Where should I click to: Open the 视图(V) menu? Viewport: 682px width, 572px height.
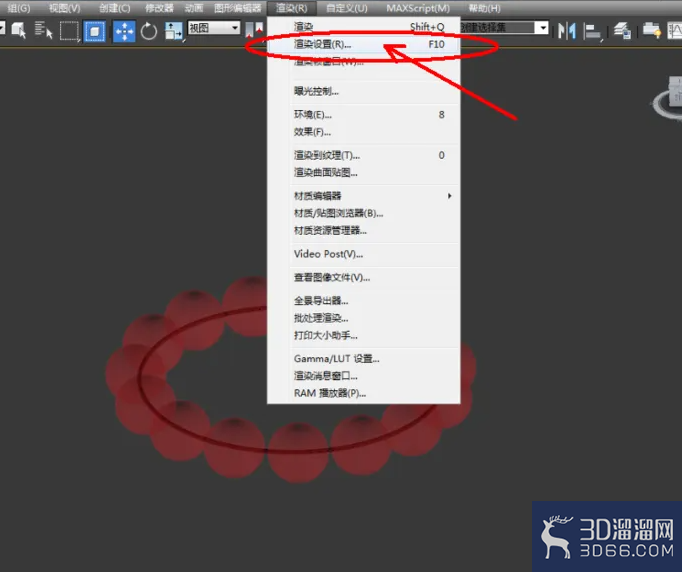coord(64,8)
